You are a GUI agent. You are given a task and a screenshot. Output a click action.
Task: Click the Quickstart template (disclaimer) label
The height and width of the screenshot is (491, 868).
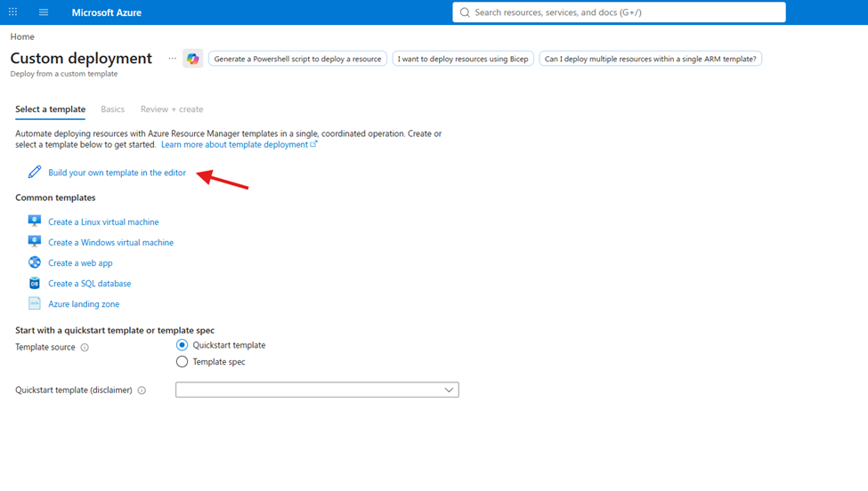click(74, 390)
